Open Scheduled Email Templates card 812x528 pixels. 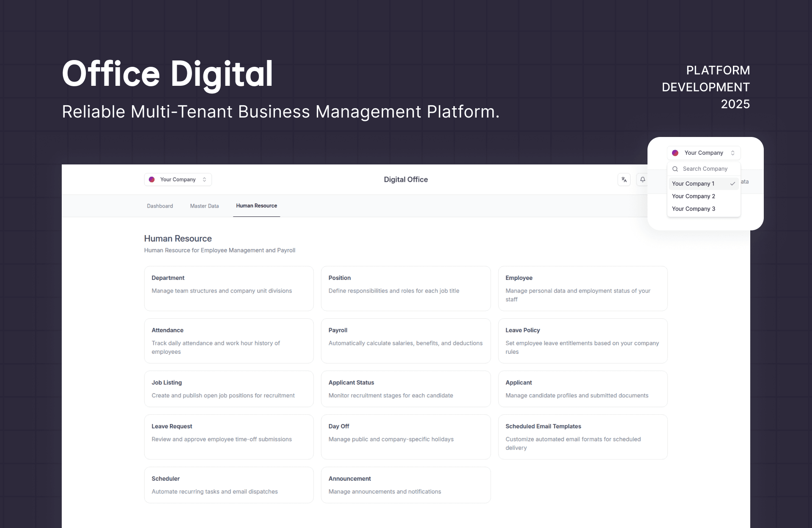coord(582,436)
